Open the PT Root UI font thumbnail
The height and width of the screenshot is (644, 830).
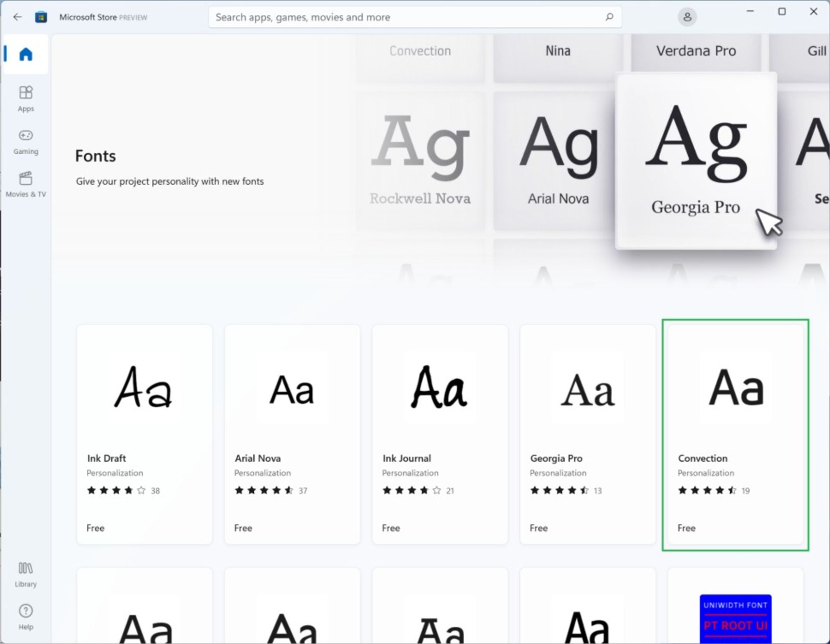pos(735,618)
